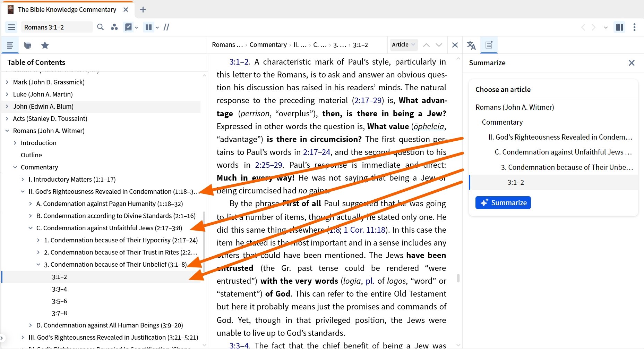Open the library/hamburger menu
This screenshot has width=644, height=349.
(x=11, y=27)
